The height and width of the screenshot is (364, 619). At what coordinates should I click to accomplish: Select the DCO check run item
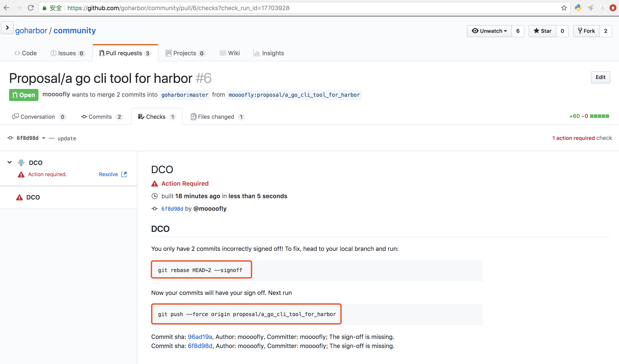(x=33, y=197)
